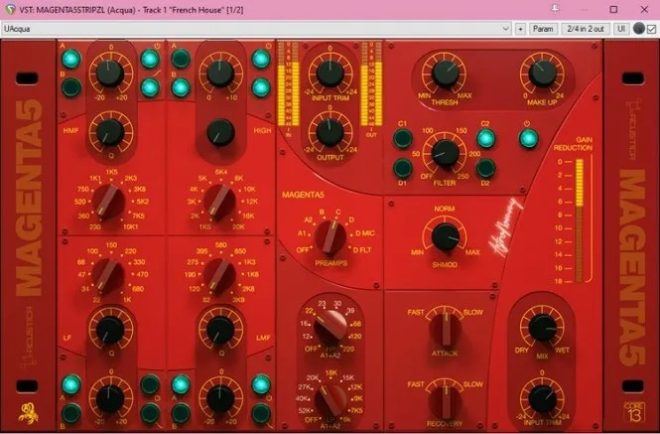Toggle compressor C1 button
Viewport: 660px width, 434px height.
click(403, 138)
